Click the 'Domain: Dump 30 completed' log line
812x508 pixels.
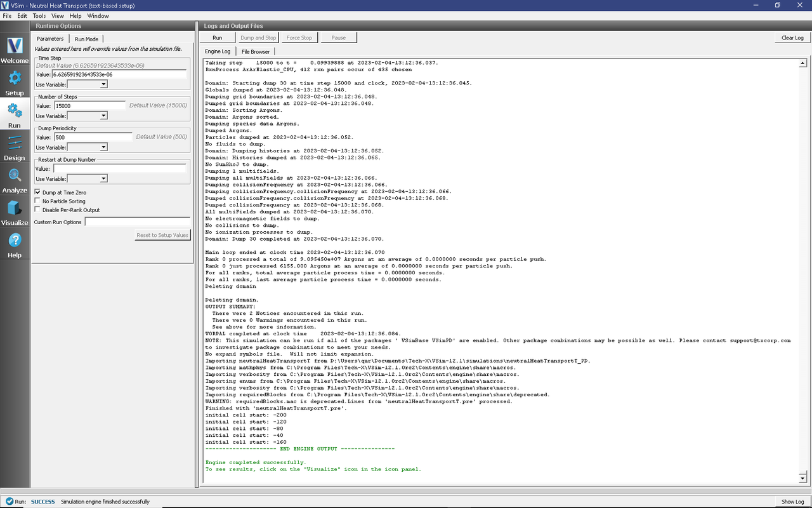(x=294, y=239)
